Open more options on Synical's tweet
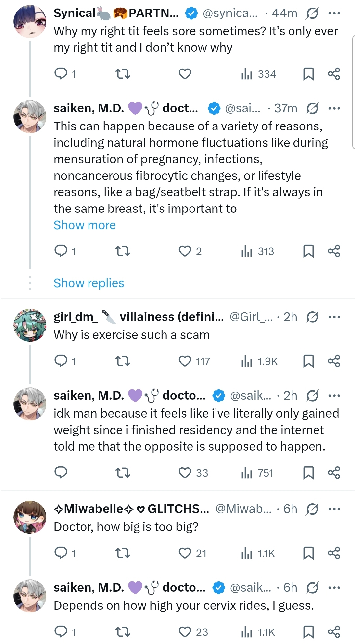Image resolution: width=355 pixels, height=644 pixels. (334, 14)
